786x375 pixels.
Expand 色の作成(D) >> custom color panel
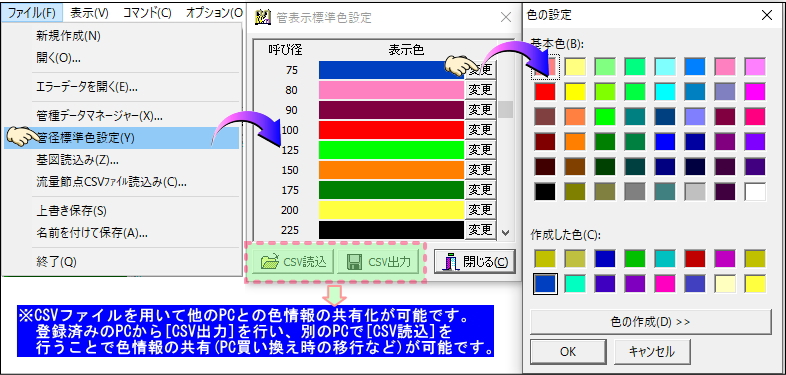point(651,322)
